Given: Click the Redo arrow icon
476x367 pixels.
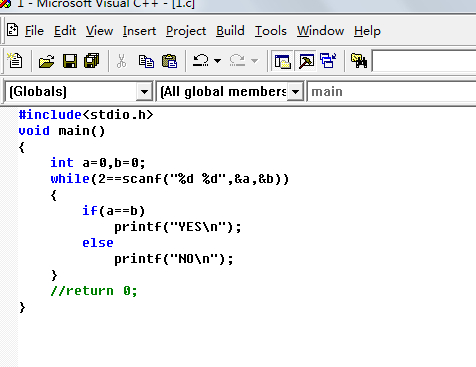Looking at the screenshot, I should pos(237,61).
